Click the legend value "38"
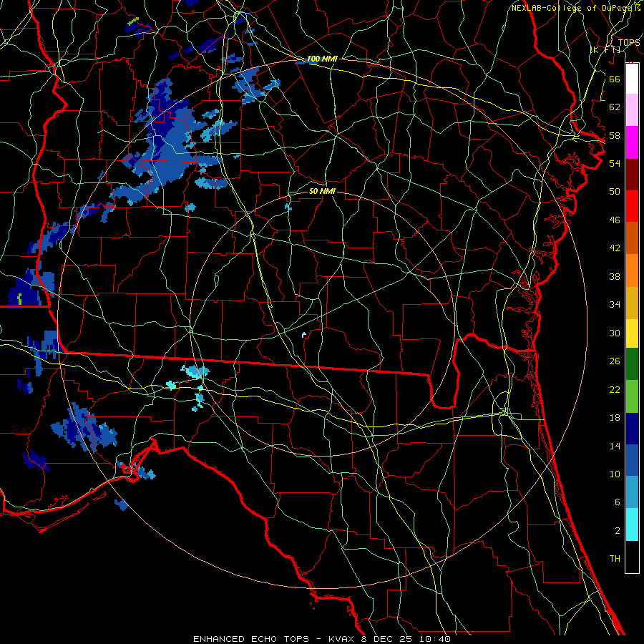 tap(615, 276)
